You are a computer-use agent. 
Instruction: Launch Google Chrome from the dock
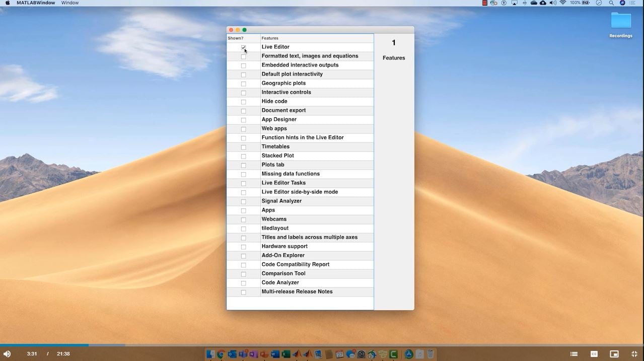(221, 354)
